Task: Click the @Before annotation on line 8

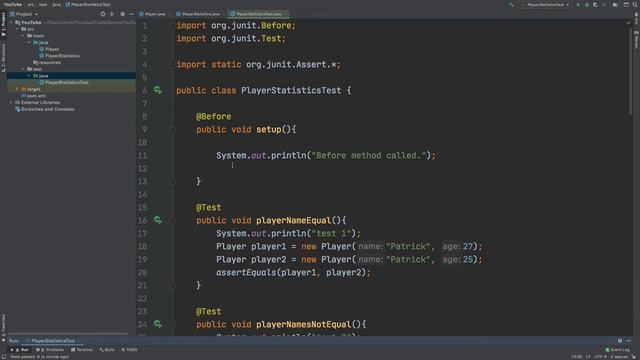Action: point(213,116)
